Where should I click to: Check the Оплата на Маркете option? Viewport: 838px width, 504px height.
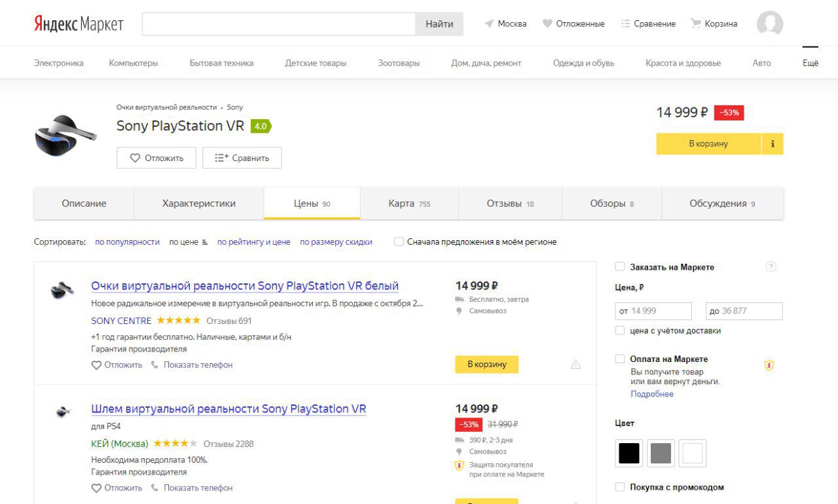tap(620, 359)
